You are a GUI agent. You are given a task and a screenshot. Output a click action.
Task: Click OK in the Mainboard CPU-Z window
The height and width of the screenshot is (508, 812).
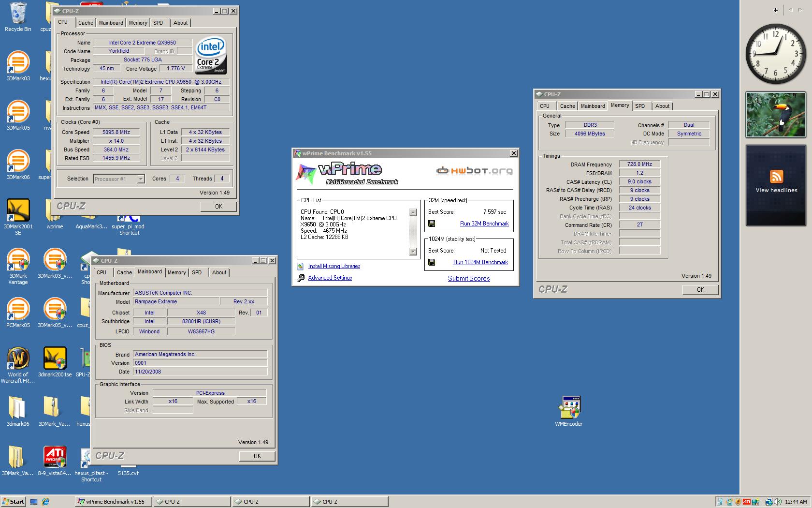coord(257,456)
